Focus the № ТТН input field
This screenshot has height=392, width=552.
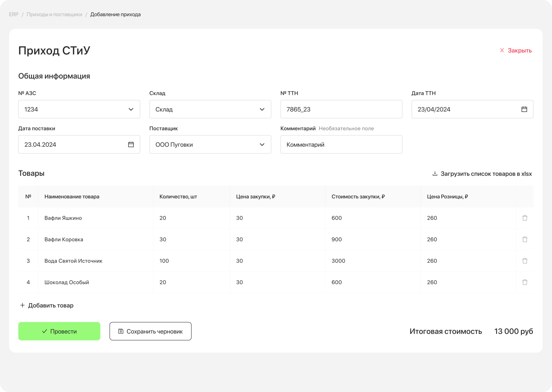pos(341,109)
